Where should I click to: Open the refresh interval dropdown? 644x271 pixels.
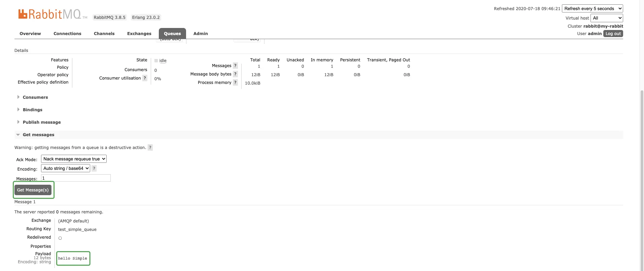coord(592,8)
